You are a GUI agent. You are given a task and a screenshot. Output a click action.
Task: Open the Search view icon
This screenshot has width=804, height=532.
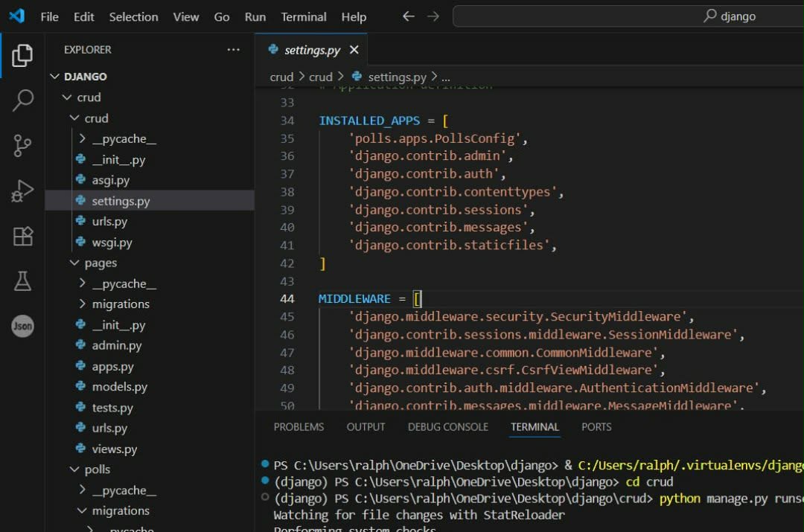pyautogui.click(x=22, y=100)
